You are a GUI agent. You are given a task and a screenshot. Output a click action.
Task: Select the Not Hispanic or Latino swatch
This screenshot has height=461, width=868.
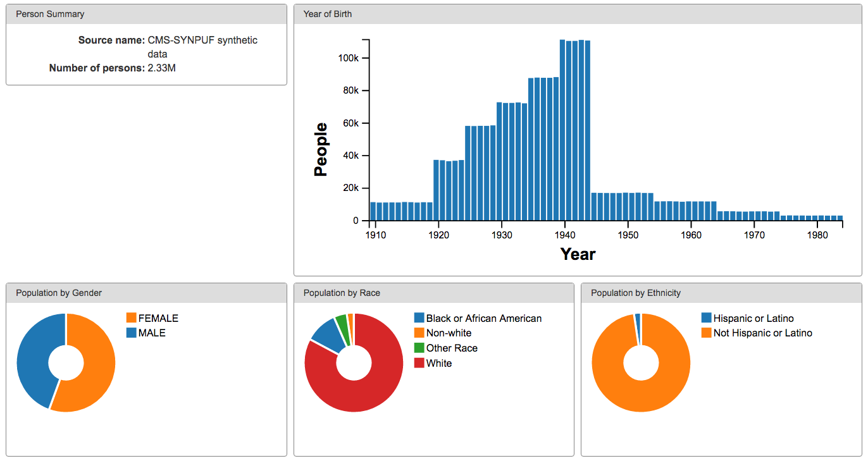pos(707,333)
